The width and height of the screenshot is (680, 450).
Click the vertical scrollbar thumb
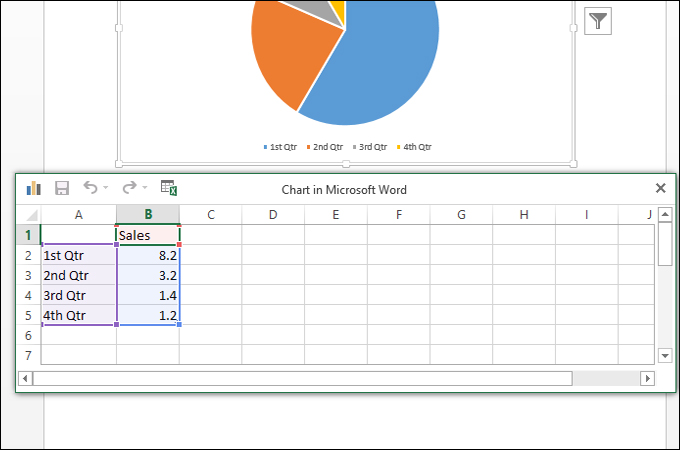click(665, 244)
